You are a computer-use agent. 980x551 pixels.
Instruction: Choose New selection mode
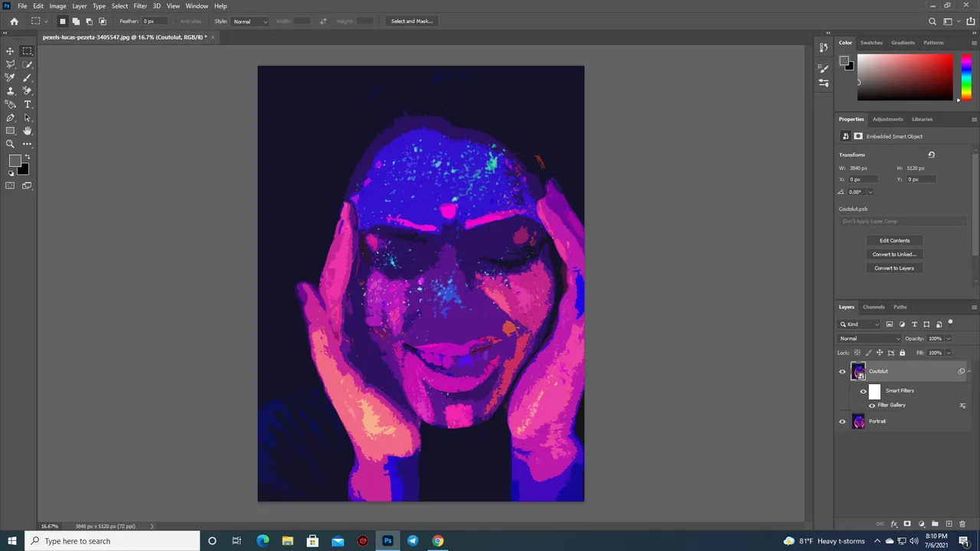click(63, 21)
